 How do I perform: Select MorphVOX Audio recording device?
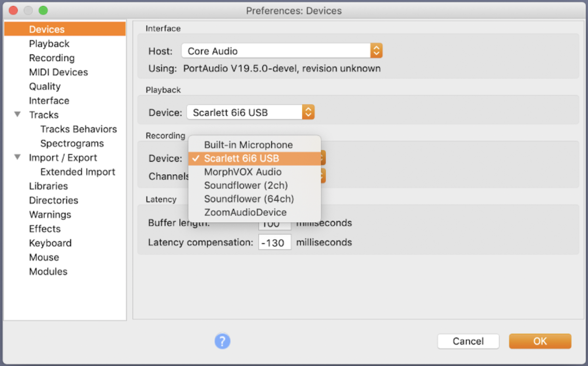[243, 172]
